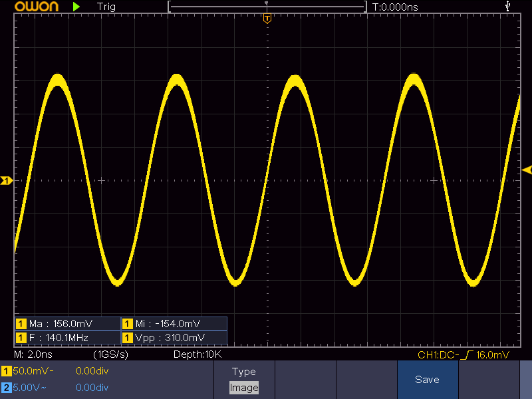
Task: Click the Mi measurement channel badge
Action: click(127, 324)
